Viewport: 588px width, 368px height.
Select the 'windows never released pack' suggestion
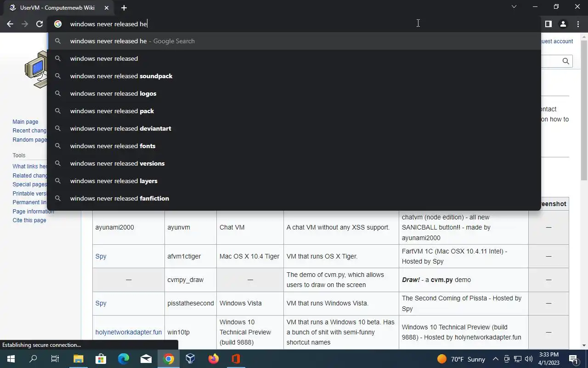tap(294, 111)
